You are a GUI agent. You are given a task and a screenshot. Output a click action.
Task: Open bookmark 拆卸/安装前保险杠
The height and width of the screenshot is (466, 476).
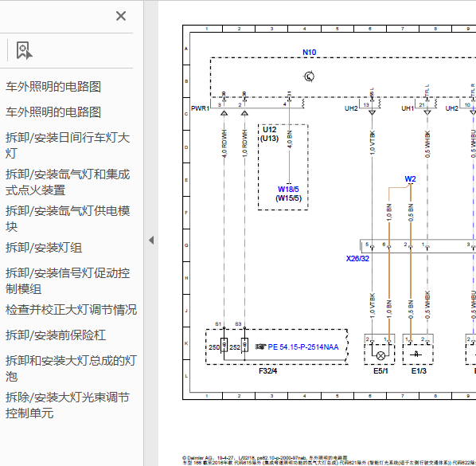56,335
